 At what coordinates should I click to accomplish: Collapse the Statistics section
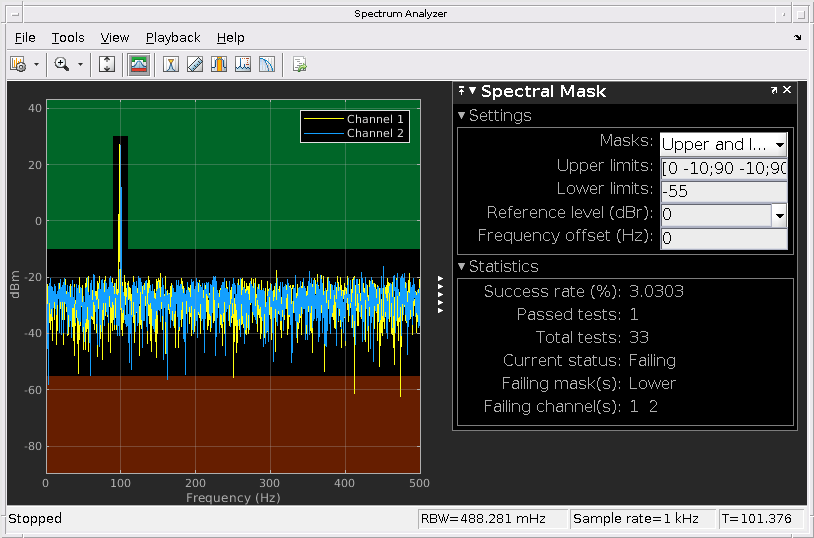(462, 267)
